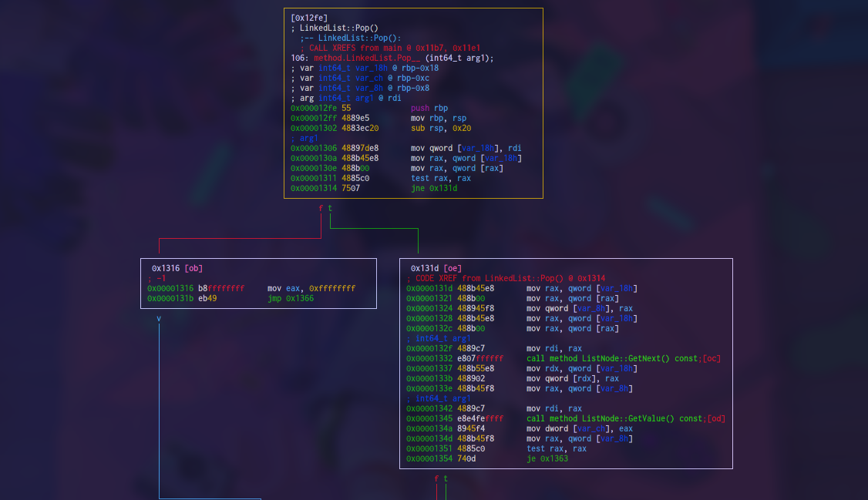Click the mov eax, 0xffffffff instruction
The width and height of the screenshot is (868, 500).
[311, 287]
